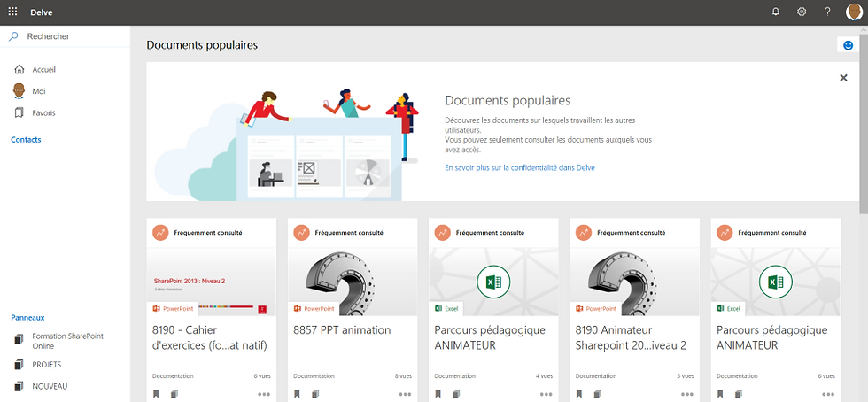Add the 4 vues Parcours card to a board

point(457,394)
